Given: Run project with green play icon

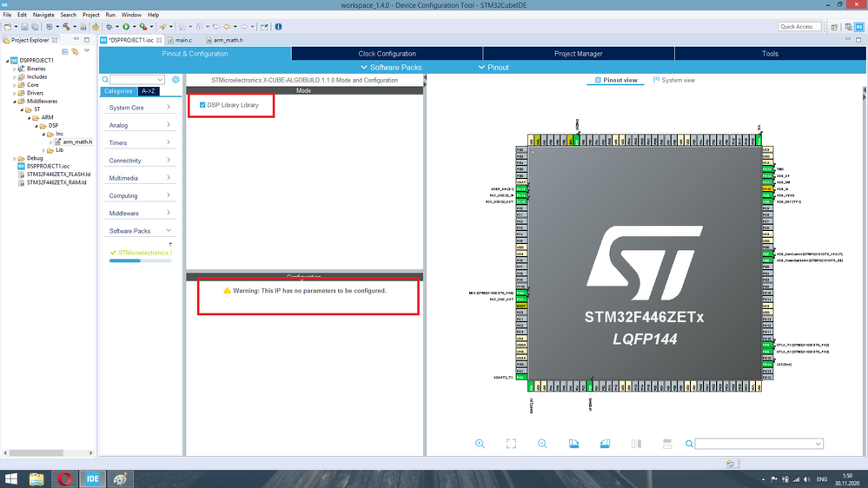Looking at the screenshot, I should [126, 27].
